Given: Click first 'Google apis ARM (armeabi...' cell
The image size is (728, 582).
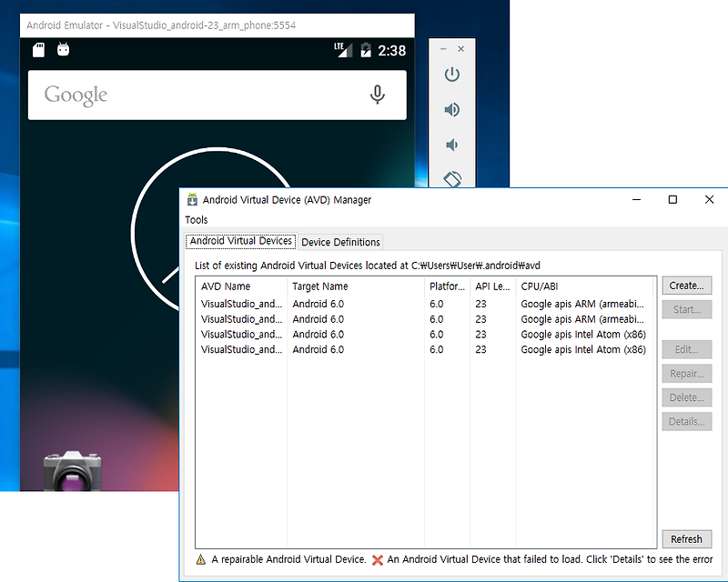Looking at the screenshot, I should (582, 304).
